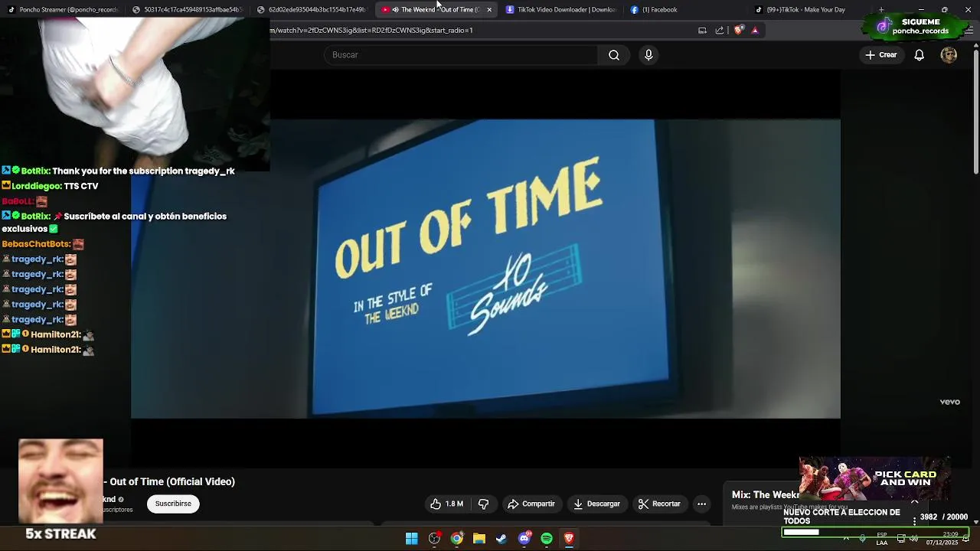Click the Brave Shields lion icon
The width and height of the screenshot is (980, 551).
(738, 31)
